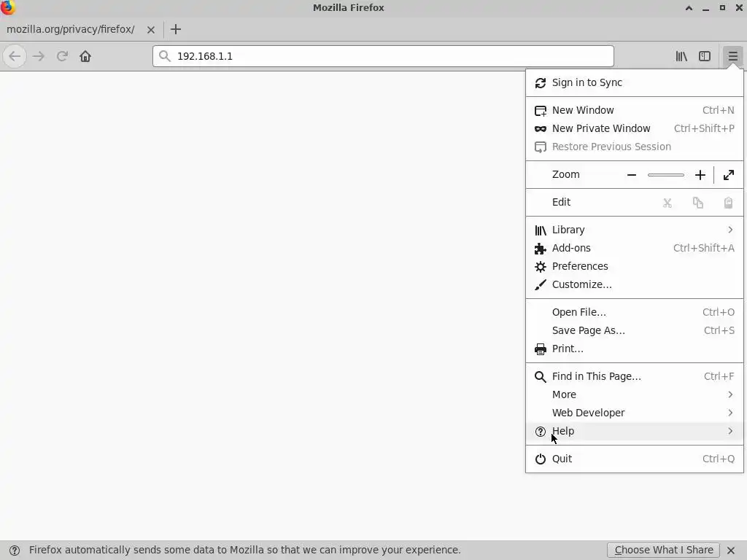This screenshot has width=747, height=560.
Task: Close the hamburger menu button
Action: (732, 56)
